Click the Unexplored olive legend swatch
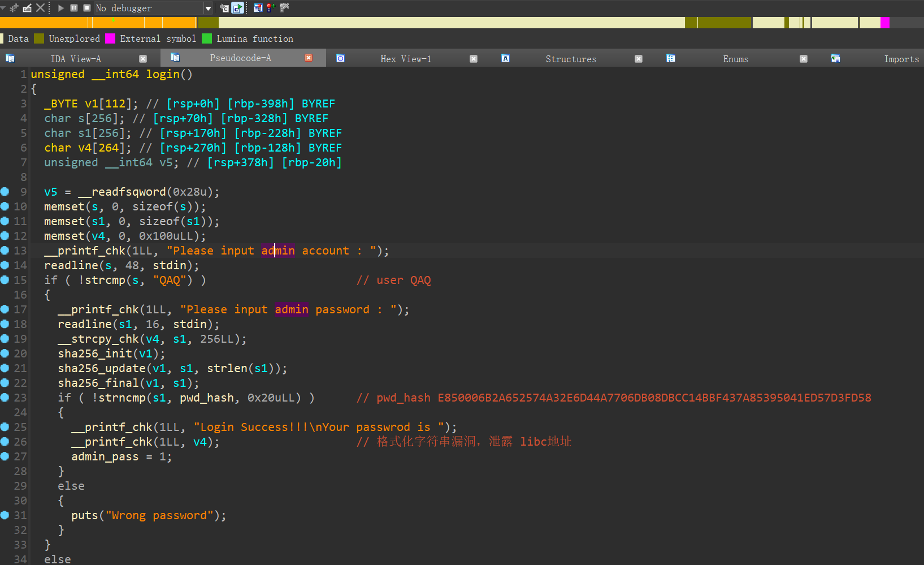The height and width of the screenshot is (565, 924). tap(39, 38)
